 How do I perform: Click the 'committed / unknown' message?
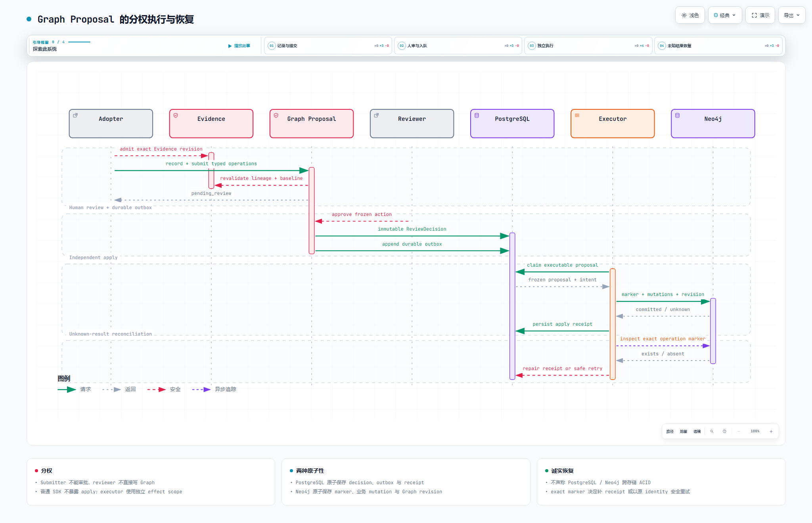tap(663, 310)
